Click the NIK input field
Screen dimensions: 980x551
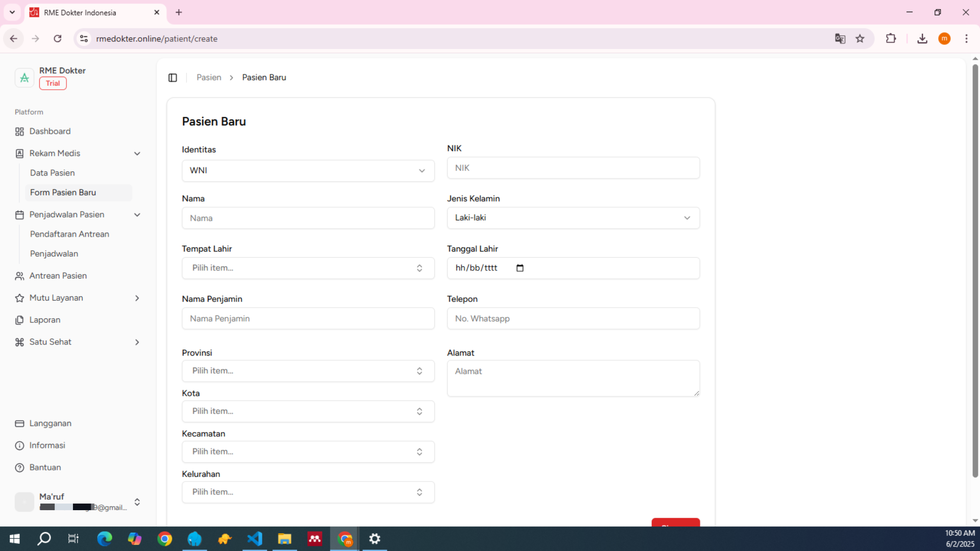[x=573, y=168]
